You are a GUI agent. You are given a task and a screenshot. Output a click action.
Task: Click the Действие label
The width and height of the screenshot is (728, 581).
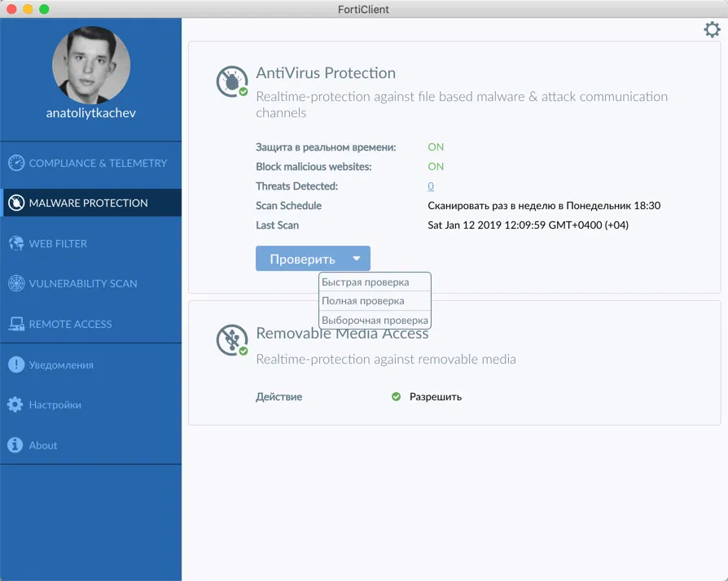[x=278, y=397]
